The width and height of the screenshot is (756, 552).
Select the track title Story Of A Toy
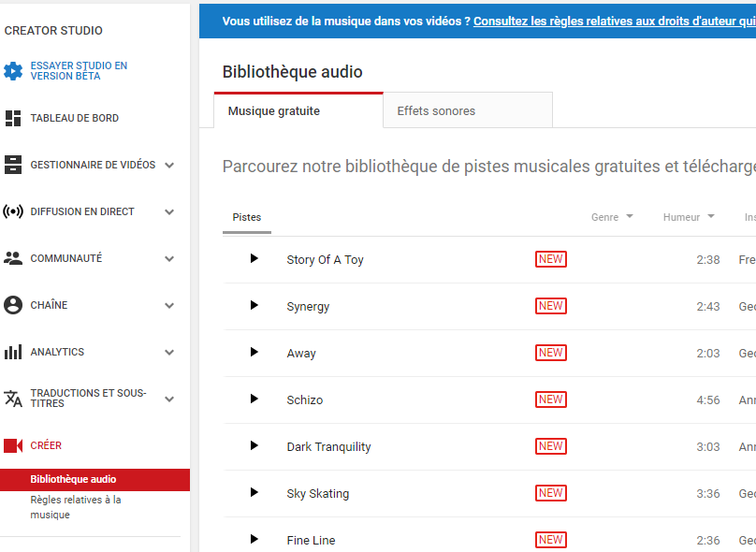point(325,260)
